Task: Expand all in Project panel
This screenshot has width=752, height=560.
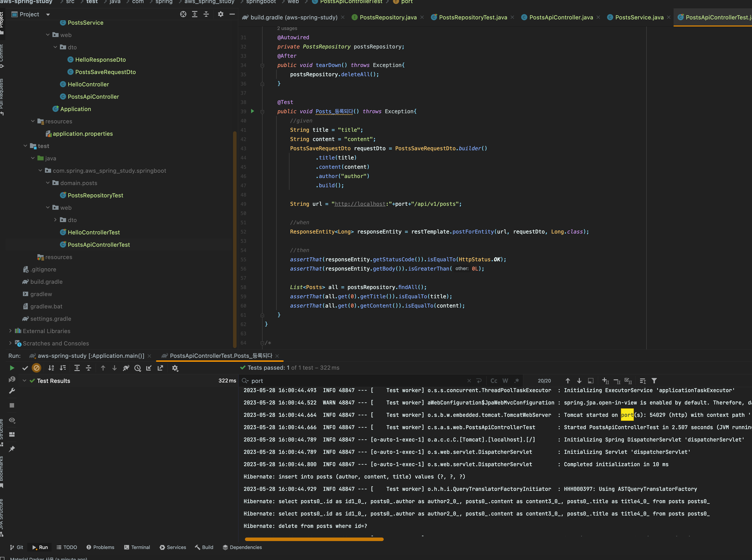Action: tap(194, 14)
